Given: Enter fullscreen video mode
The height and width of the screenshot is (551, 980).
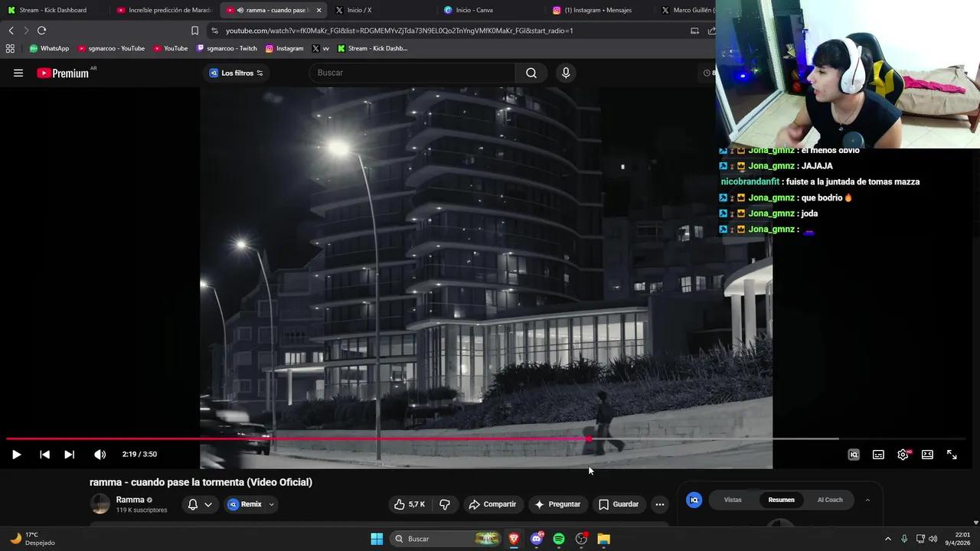Looking at the screenshot, I should click(952, 455).
